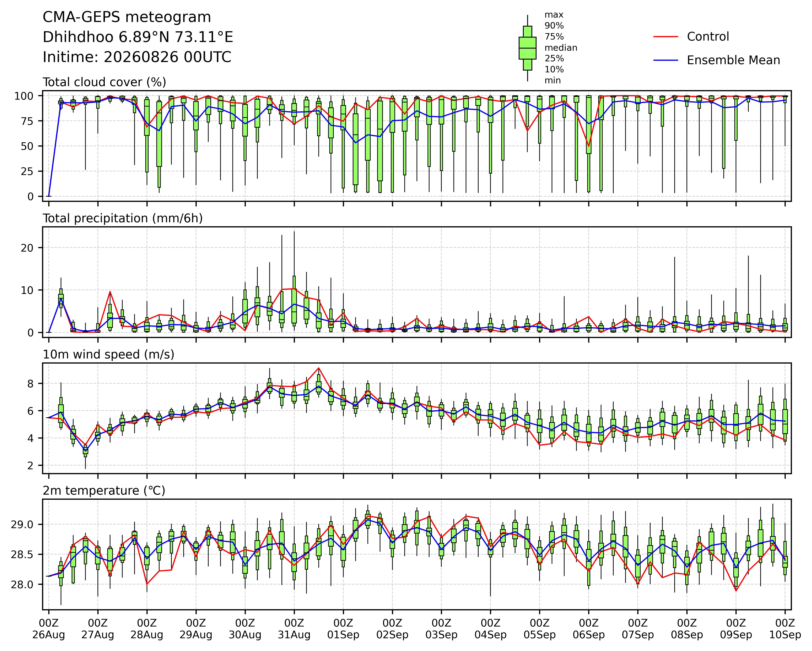
Task: Click the CMA-GEPS meteogram title
Action: 127,17
